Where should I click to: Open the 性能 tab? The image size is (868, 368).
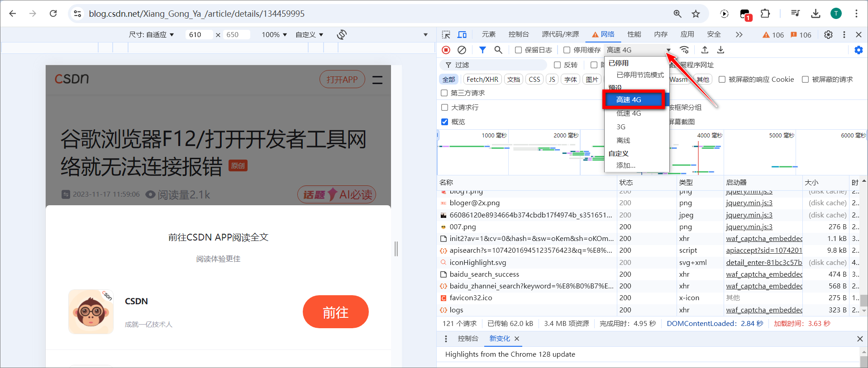[634, 34]
